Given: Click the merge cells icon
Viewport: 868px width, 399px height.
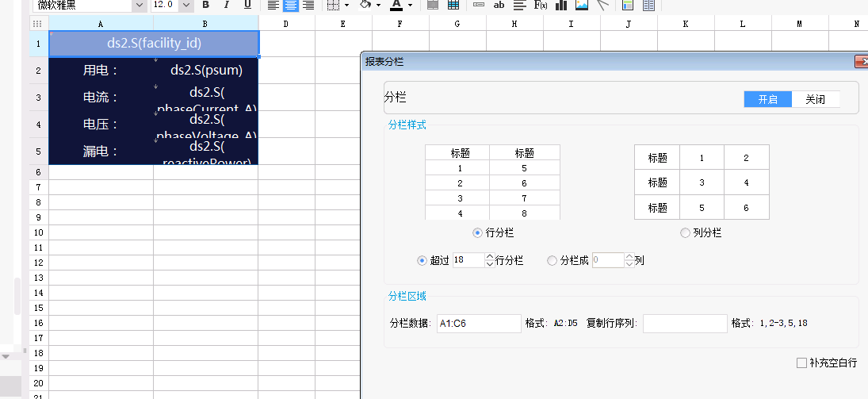Looking at the screenshot, I should (433, 5).
